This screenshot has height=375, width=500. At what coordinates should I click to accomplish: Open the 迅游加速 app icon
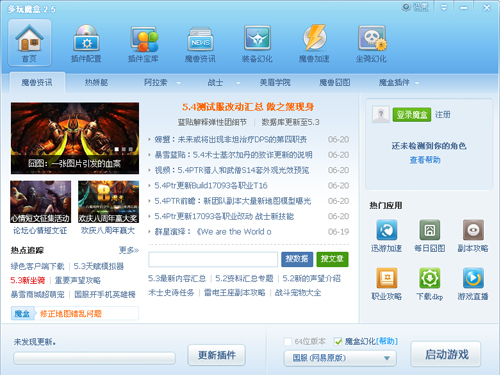pyautogui.click(x=386, y=236)
